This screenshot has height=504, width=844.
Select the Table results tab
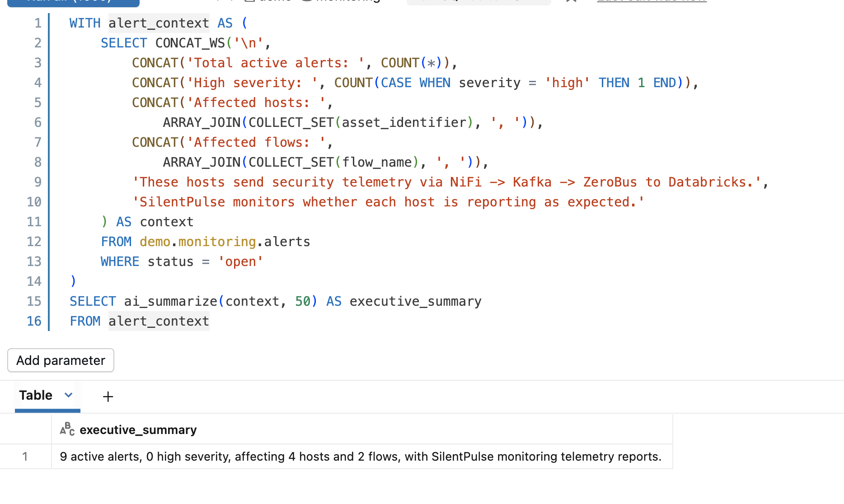(36, 395)
